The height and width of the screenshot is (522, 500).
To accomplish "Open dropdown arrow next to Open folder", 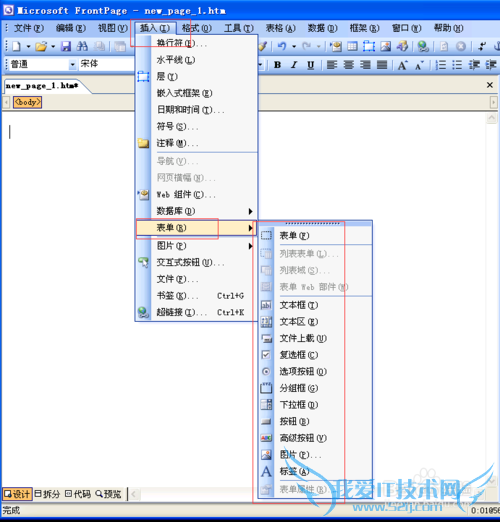I will [x=53, y=46].
